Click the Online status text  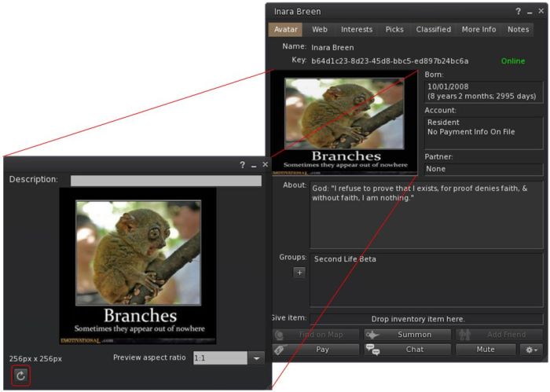513,61
